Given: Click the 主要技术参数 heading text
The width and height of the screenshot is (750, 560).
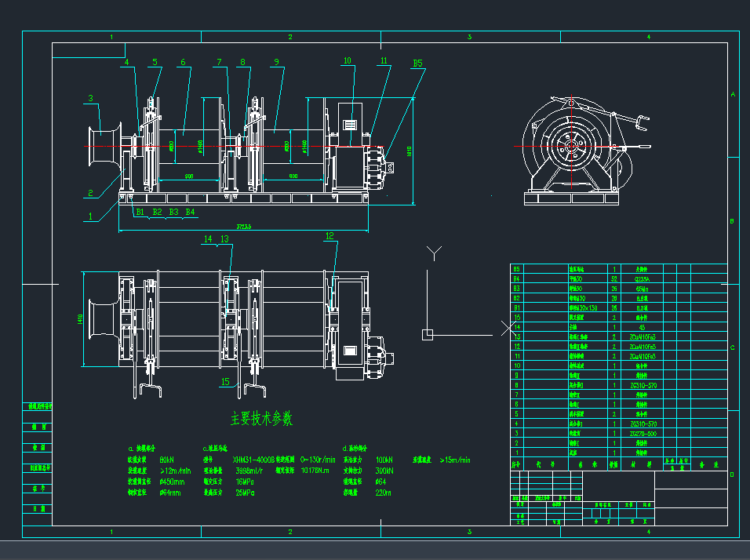Looking at the screenshot, I should coord(261,419).
